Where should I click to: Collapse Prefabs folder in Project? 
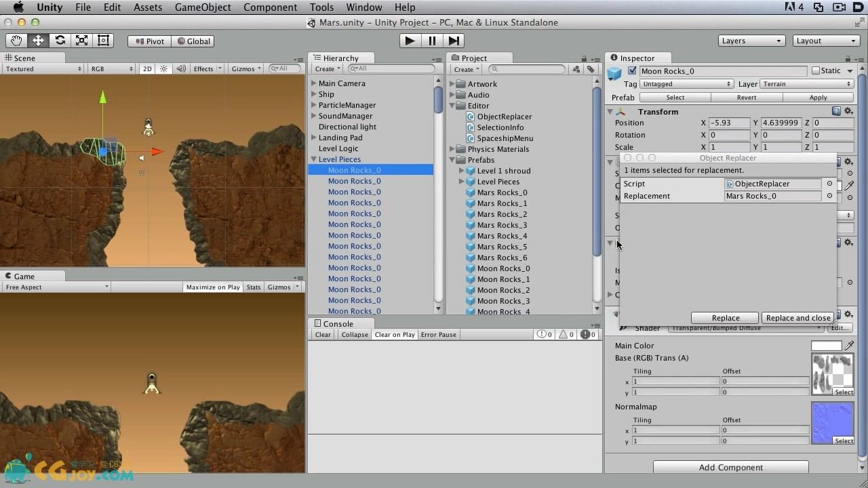pos(452,160)
